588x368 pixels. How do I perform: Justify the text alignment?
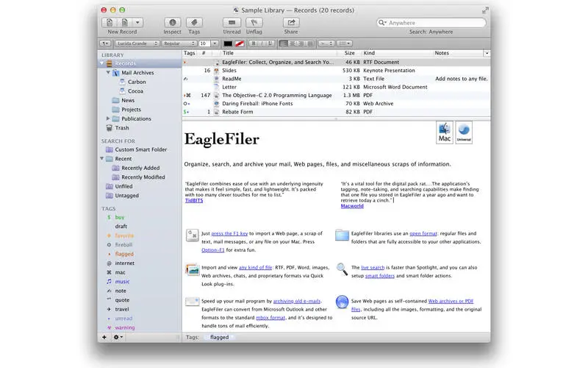pos(309,43)
